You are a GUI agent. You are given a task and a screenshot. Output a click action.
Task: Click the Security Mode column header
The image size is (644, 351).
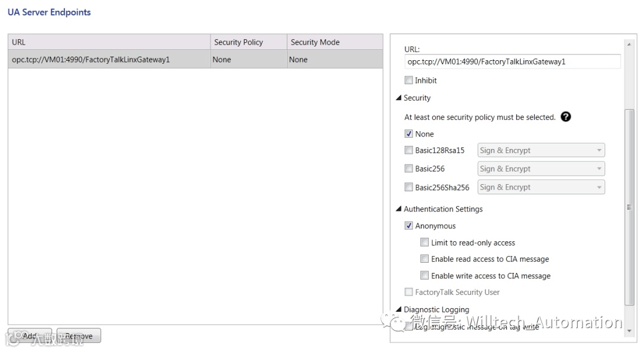(335, 42)
